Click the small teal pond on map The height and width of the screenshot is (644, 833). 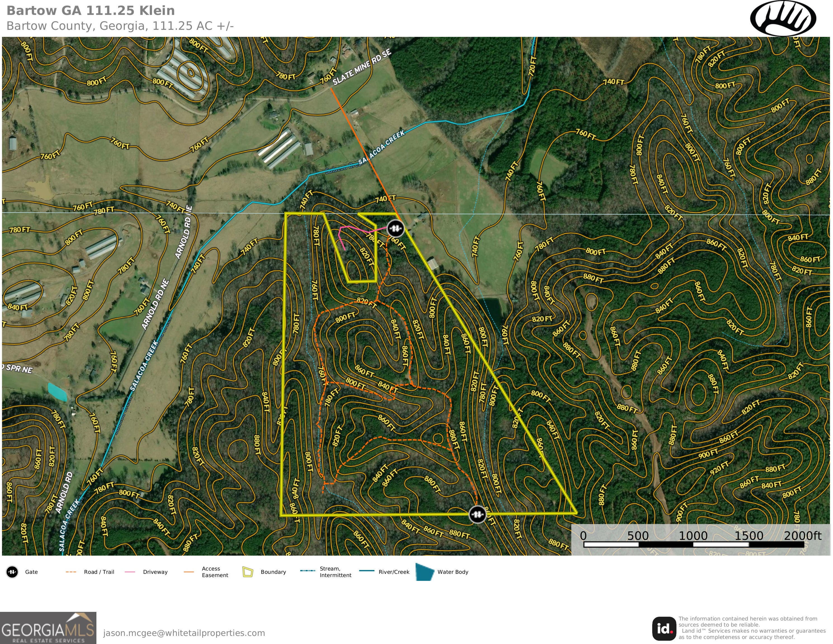pyautogui.click(x=58, y=392)
